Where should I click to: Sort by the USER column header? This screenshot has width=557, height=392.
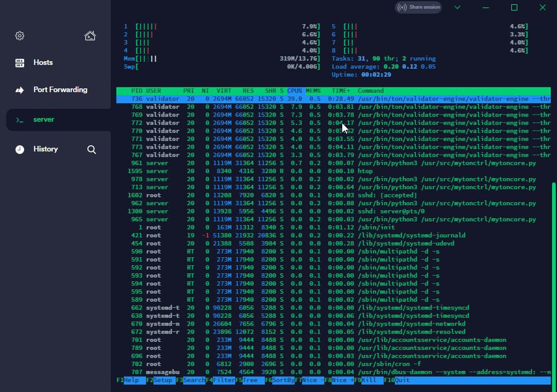tap(153, 91)
